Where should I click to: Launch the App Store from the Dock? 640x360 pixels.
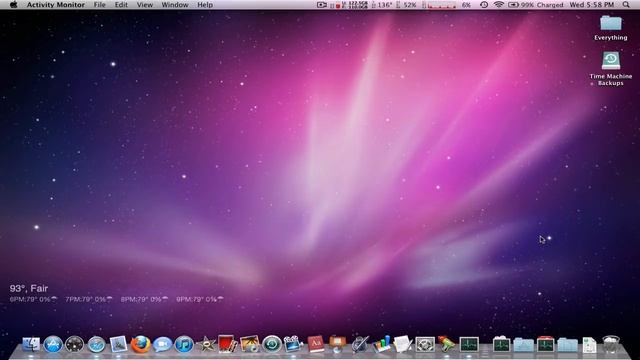click(x=53, y=345)
